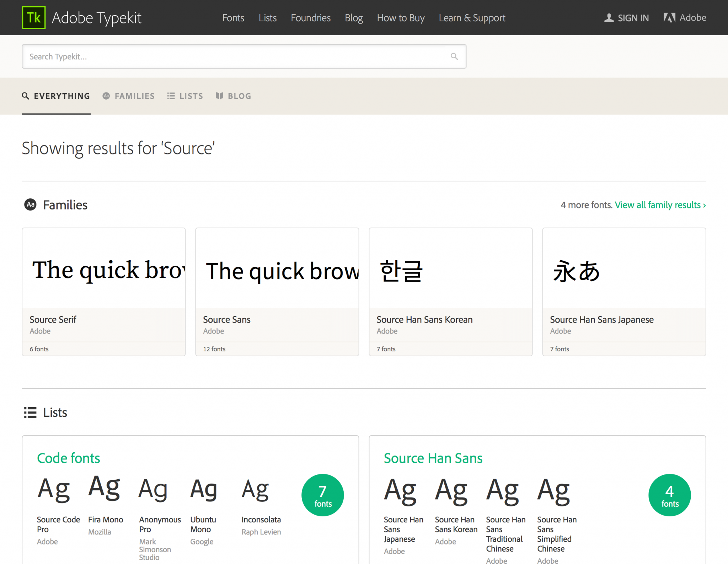Click the green 4 fonts badge on Source Han Sans

669,495
